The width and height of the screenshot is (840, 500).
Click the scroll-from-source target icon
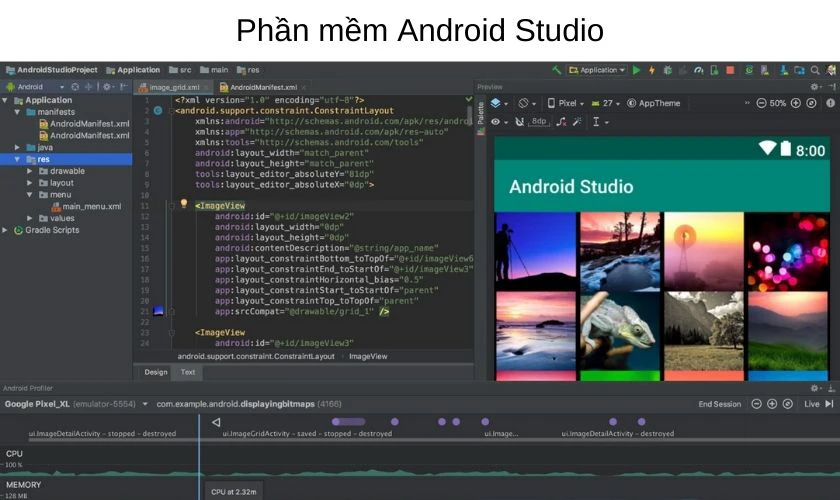(x=75, y=86)
